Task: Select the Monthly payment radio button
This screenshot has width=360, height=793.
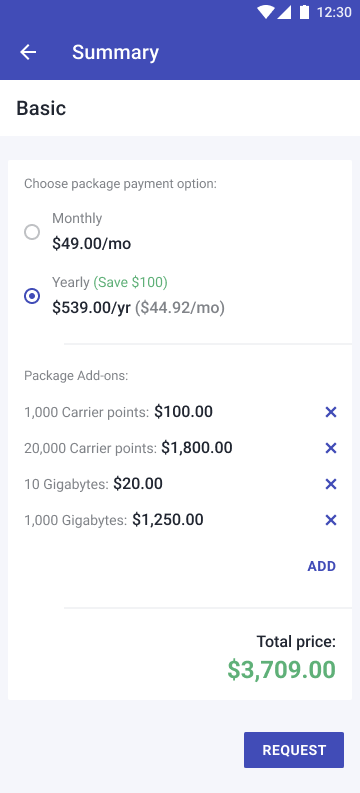Action: coord(32,232)
